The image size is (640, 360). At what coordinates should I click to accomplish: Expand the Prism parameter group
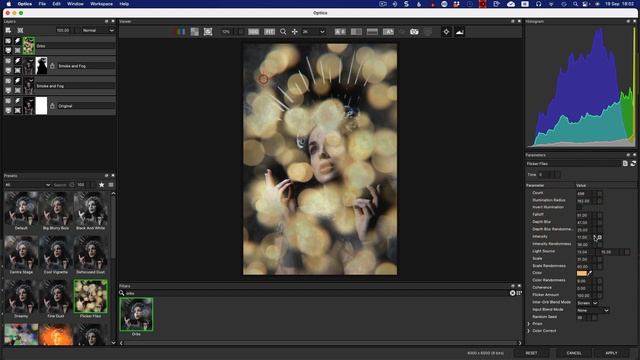click(x=529, y=324)
